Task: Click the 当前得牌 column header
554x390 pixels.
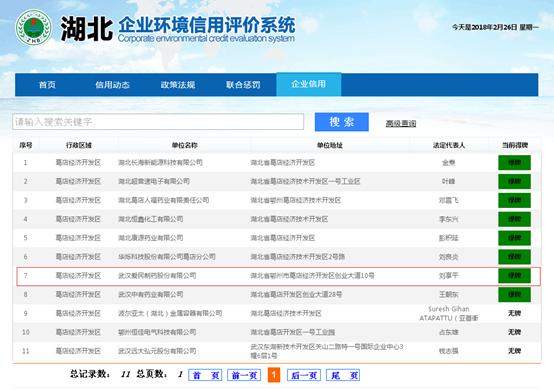Action: (515, 145)
